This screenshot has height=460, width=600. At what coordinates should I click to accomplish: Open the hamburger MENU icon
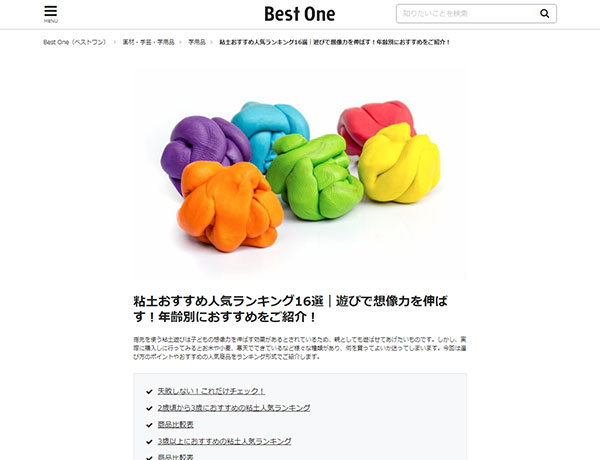[x=51, y=14]
